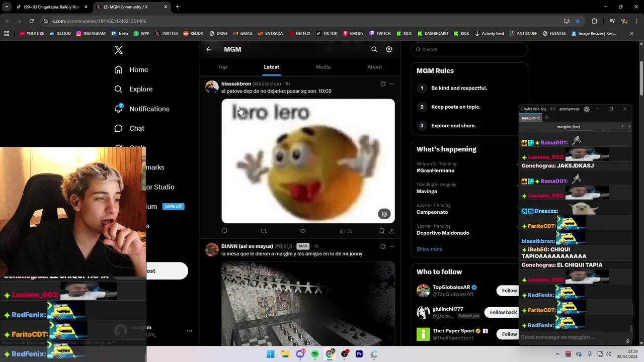644x362 pixels.
Task: Open REDDIT bookmark
Action: (x=194, y=34)
